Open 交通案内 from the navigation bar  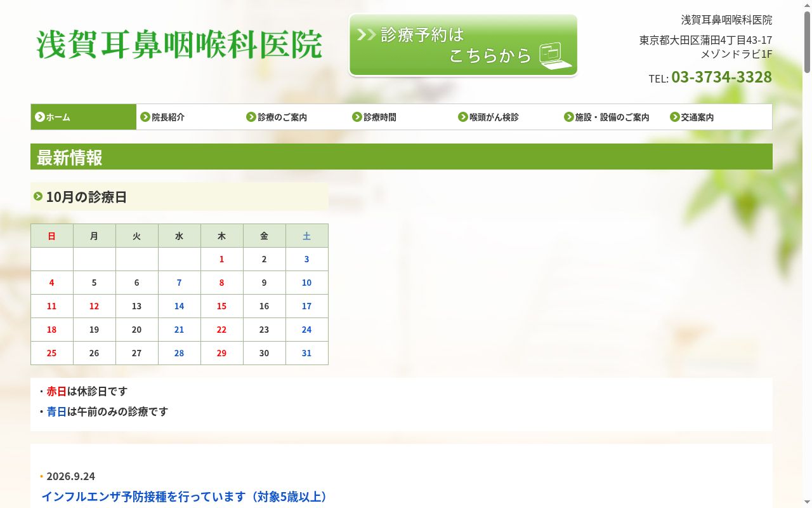pyautogui.click(x=719, y=117)
